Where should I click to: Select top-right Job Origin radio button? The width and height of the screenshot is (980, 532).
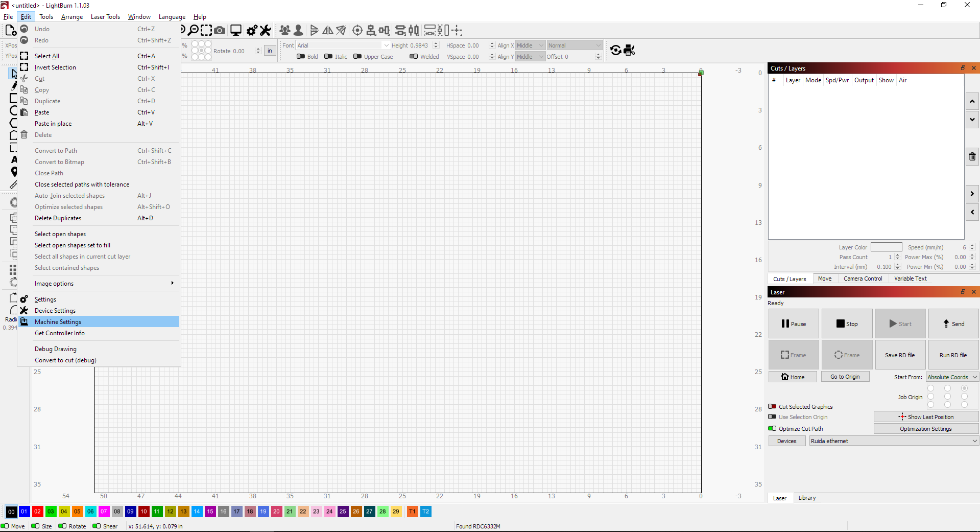[964, 388]
